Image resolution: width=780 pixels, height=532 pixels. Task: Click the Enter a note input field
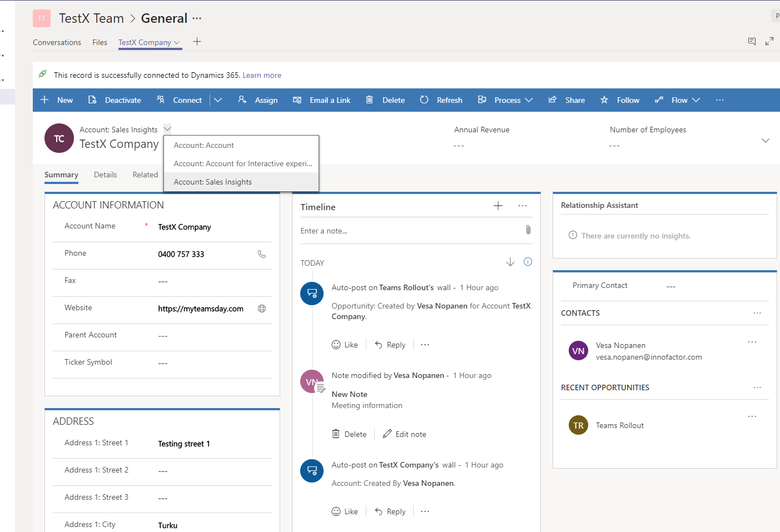coord(409,231)
